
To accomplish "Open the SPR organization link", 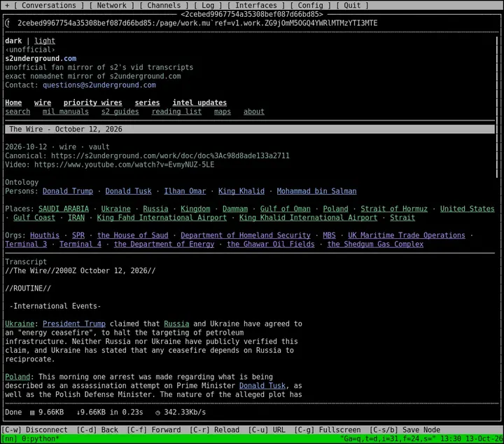I will 78,235.
